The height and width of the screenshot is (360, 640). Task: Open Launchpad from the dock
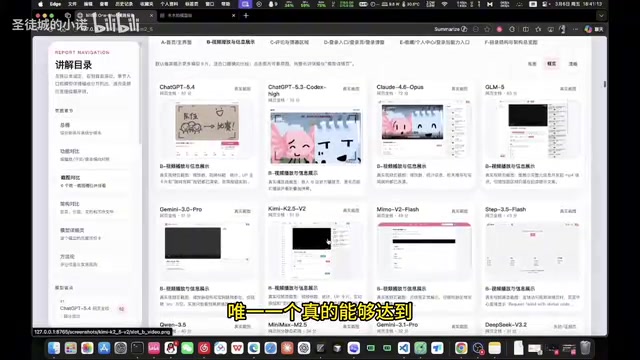71,348
